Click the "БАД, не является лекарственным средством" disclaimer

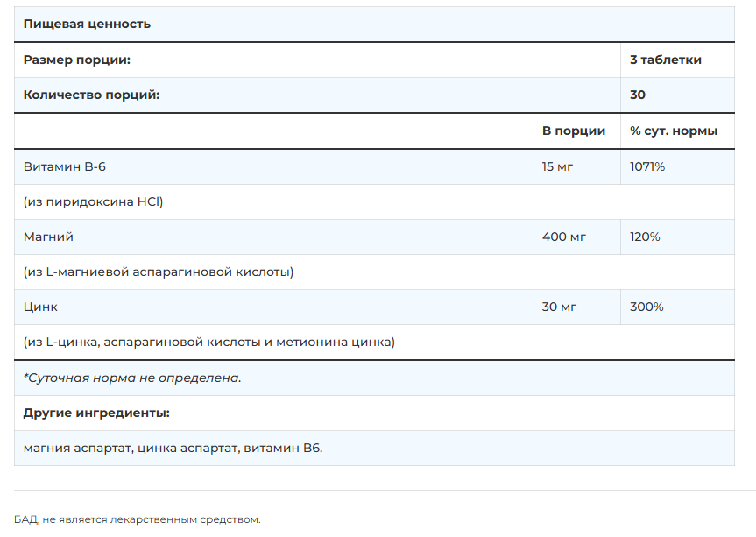138,519
